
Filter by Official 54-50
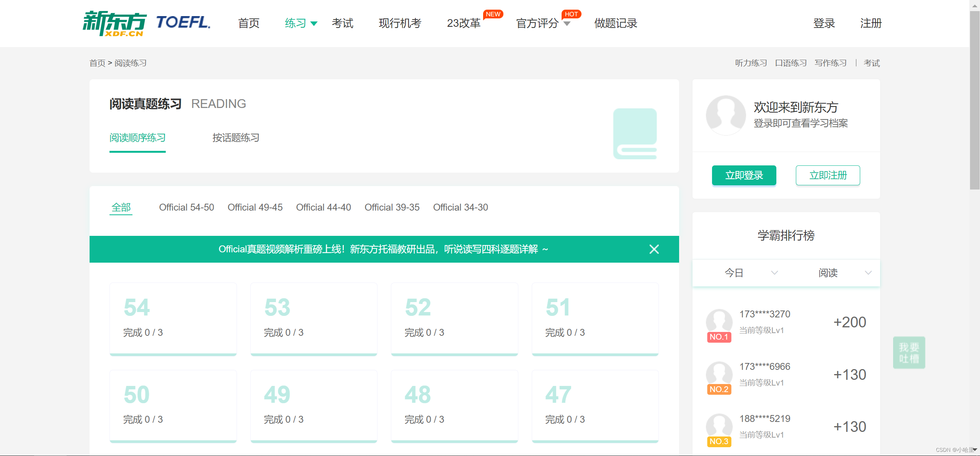tap(186, 207)
